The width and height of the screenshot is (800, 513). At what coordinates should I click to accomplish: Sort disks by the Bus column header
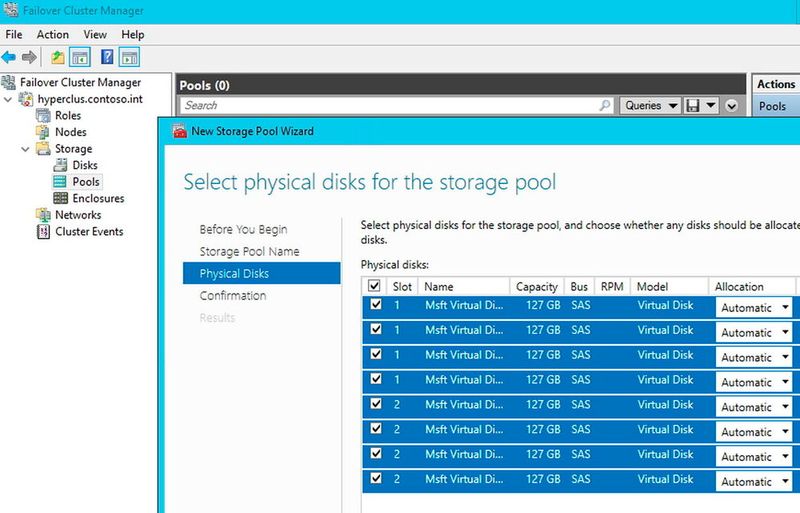click(579, 286)
